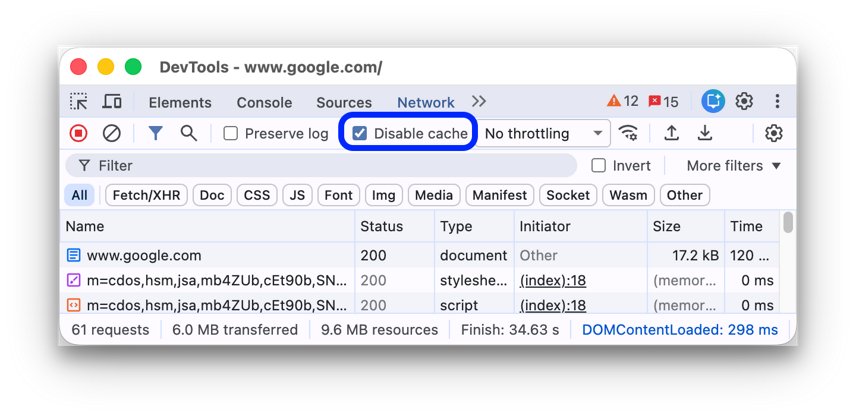Toggle the filter funnel icon
Viewport: 856px width, 416px height.
click(x=156, y=133)
